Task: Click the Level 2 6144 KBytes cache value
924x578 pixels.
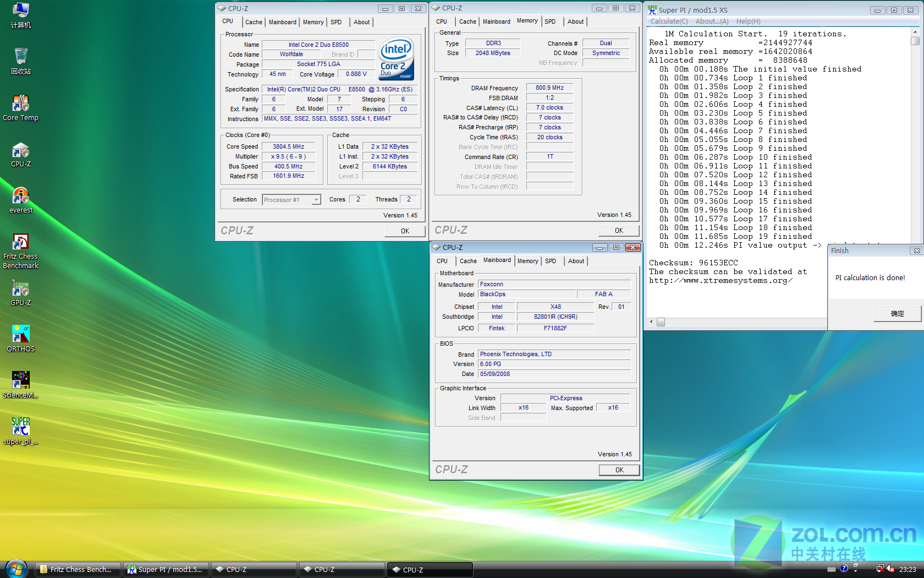Action: tap(389, 166)
